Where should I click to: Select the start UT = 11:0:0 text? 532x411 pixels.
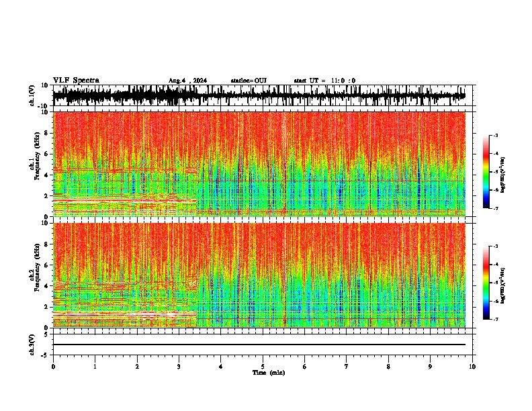(324, 81)
